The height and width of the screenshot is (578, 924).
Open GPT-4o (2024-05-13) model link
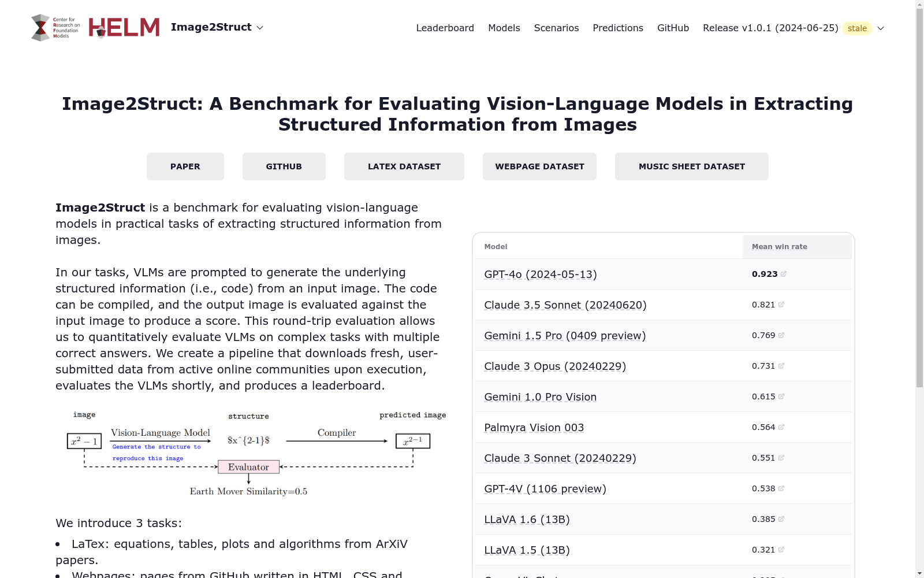click(541, 275)
